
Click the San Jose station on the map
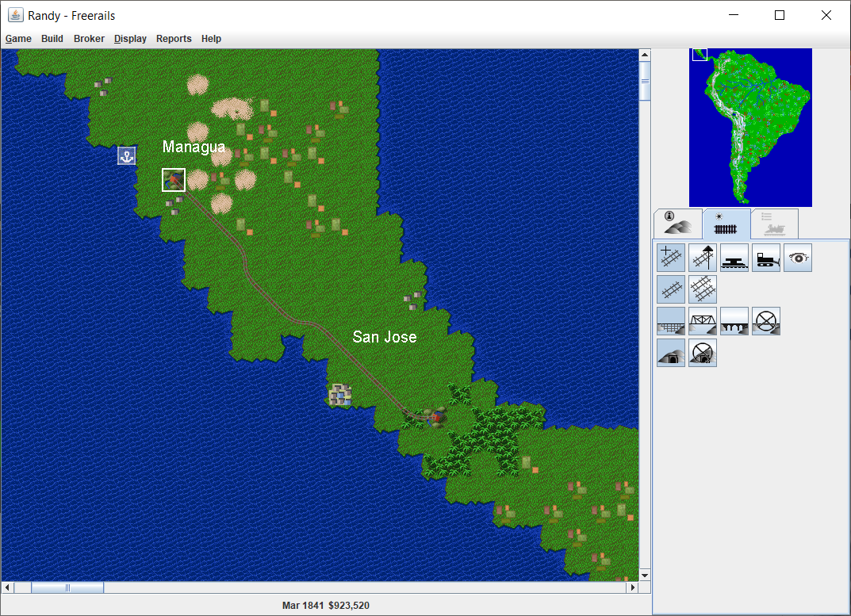(x=435, y=417)
